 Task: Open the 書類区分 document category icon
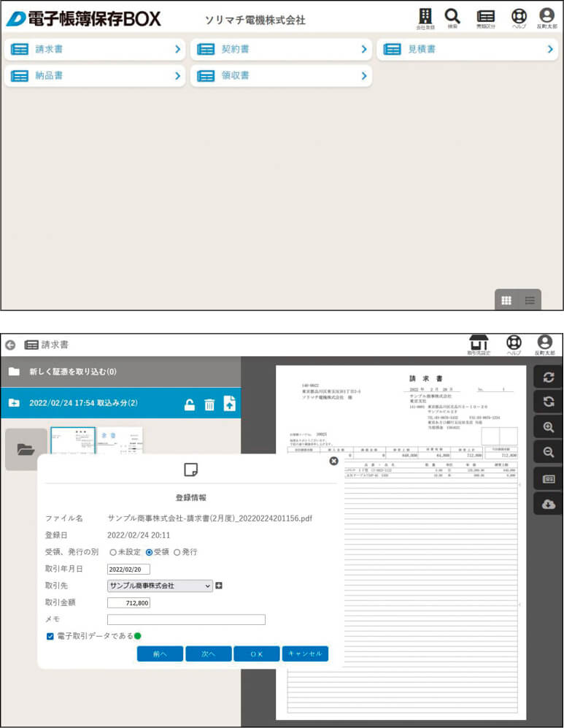tap(486, 18)
